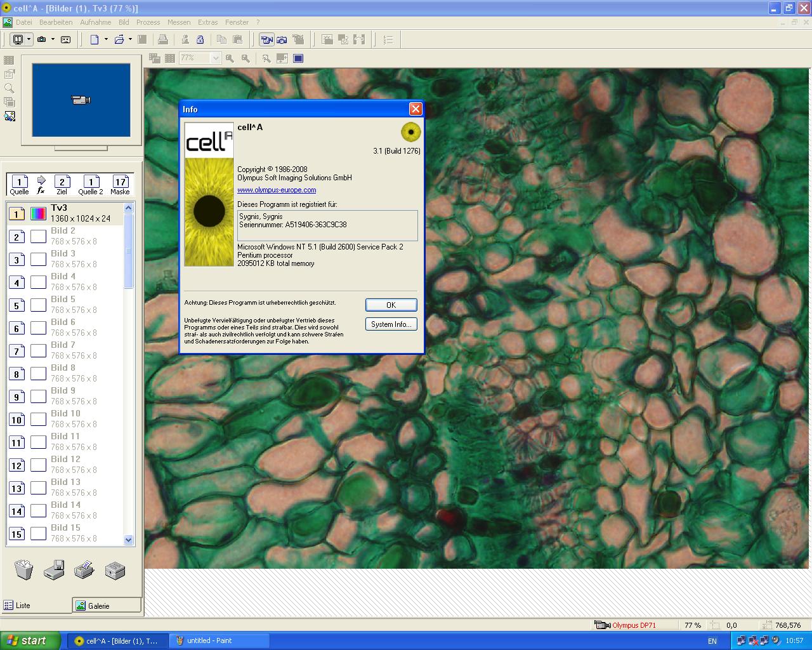
Task: Click the trash bin icon below image list
Action: (23, 569)
